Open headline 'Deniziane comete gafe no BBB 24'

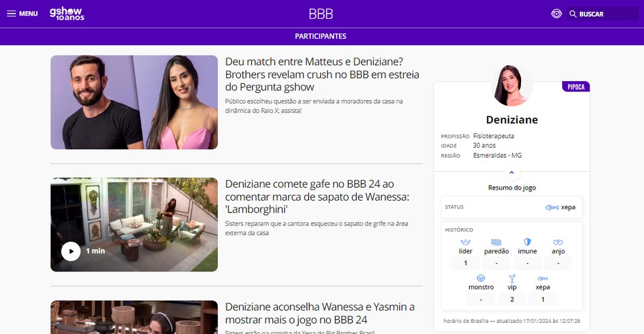click(317, 197)
